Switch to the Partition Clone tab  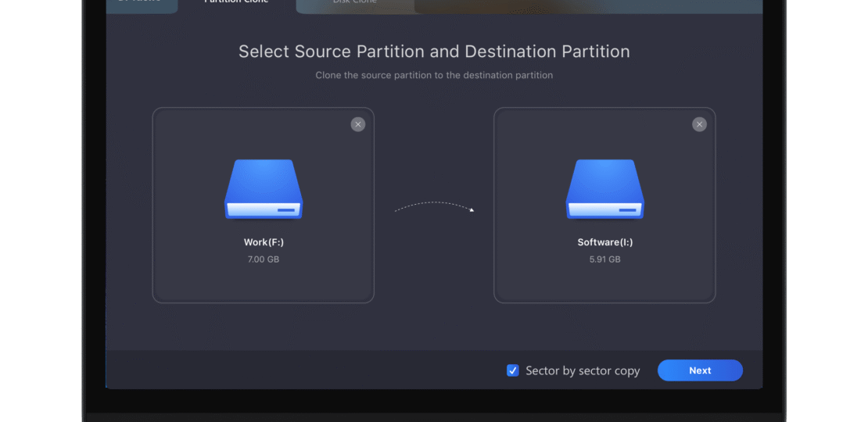coord(236,3)
